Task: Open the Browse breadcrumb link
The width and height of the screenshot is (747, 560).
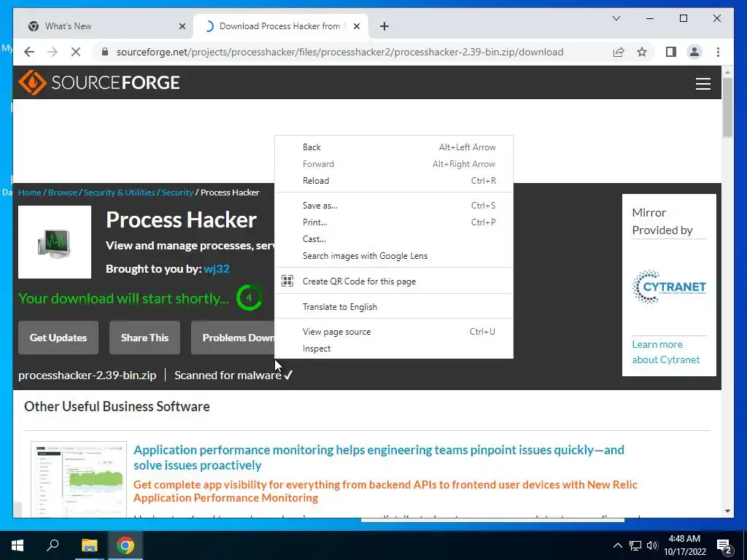Action: [x=63, y=192]
